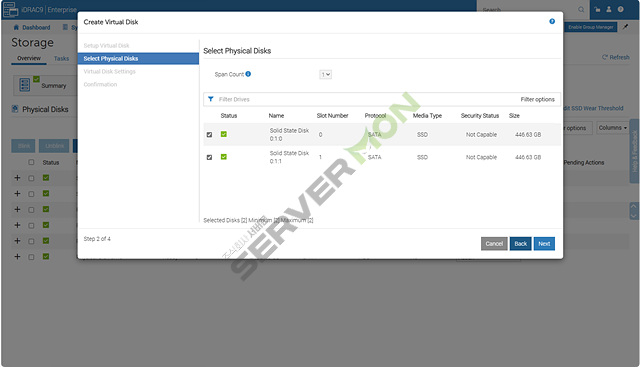
Task: Click the Filter Drives input field
Action: [367, 99]
